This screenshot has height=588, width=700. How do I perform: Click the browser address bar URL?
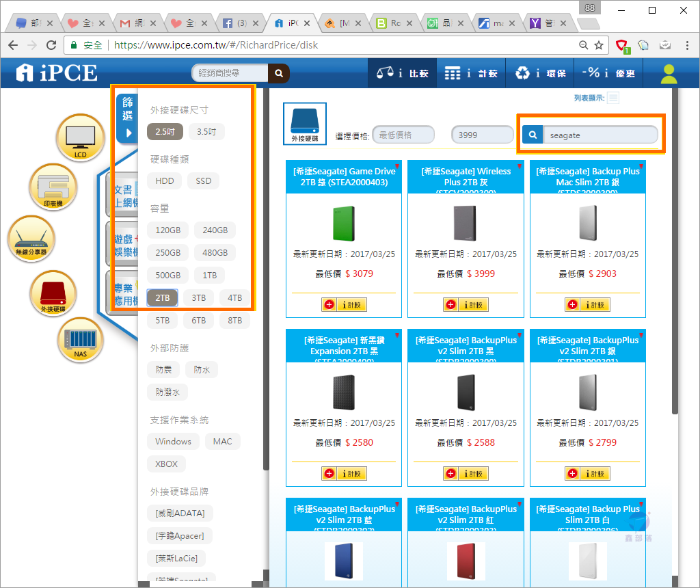[215, 45]
